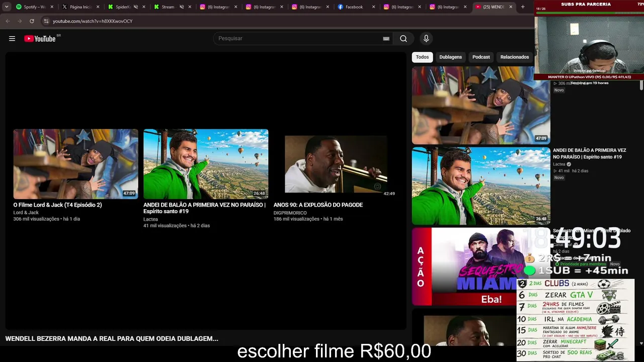Viewport: 644px width, 362px height.
Task: Open a new browser tab
Action: (x=523, y=7)
